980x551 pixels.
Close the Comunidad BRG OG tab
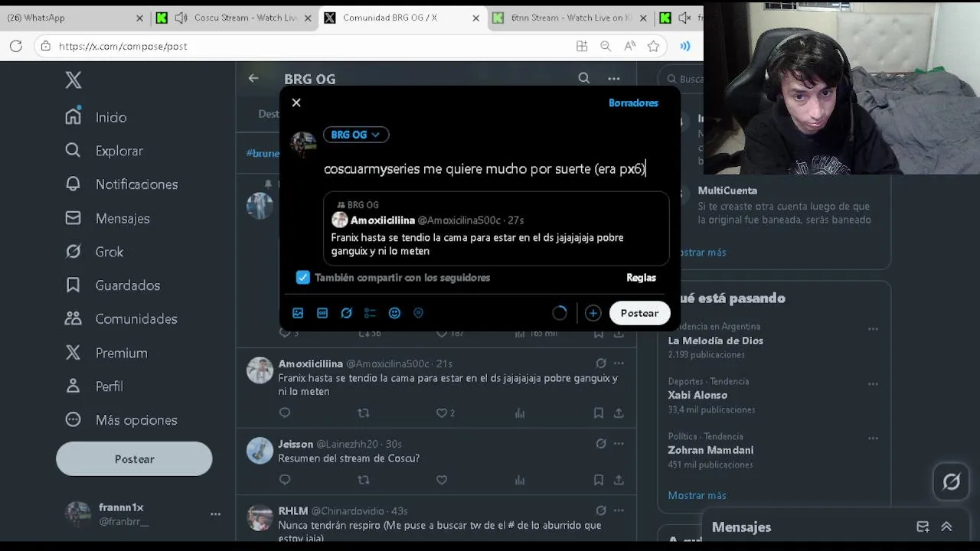click(475, 18)
